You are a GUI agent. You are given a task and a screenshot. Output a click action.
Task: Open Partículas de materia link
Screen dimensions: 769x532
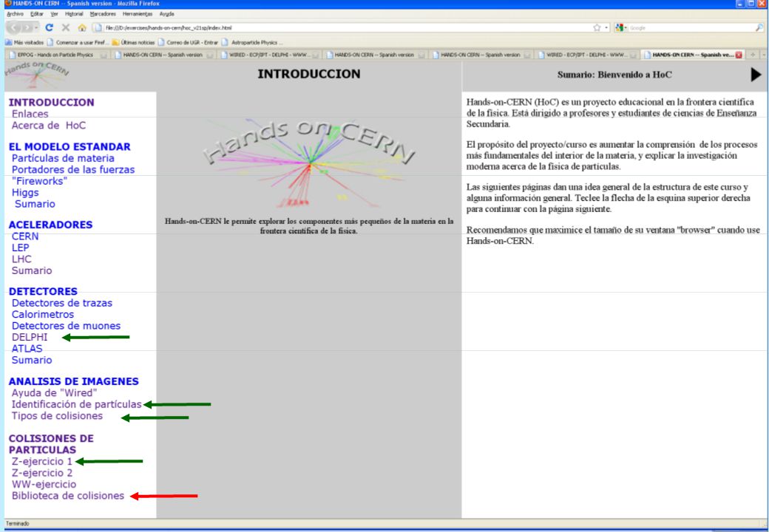coord(63,158)
